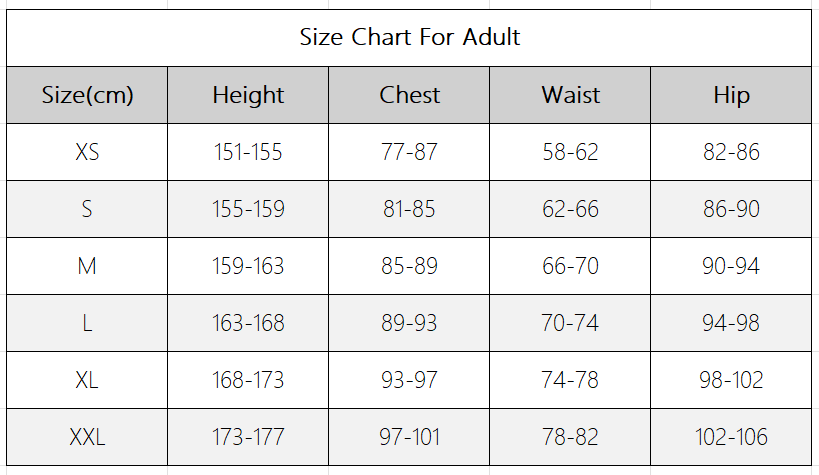Select the 89-93 chest cell

[x=409, y=323]
